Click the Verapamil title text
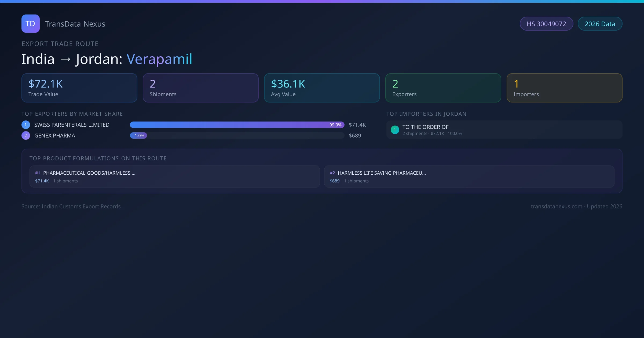 coord(159,59)
